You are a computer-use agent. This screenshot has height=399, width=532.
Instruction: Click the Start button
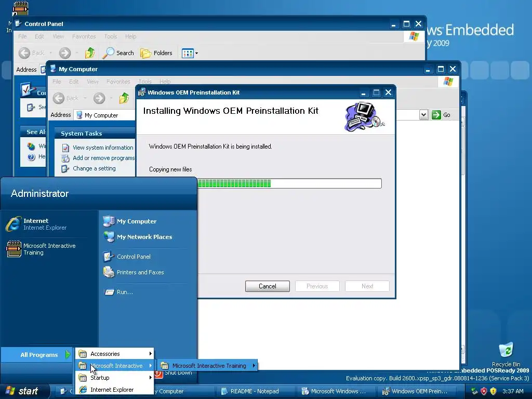tap(24, 391)
